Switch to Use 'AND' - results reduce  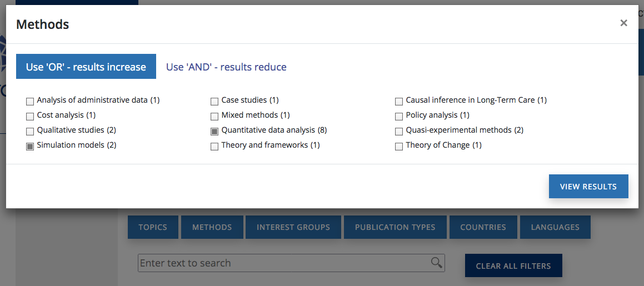[226, 67]
